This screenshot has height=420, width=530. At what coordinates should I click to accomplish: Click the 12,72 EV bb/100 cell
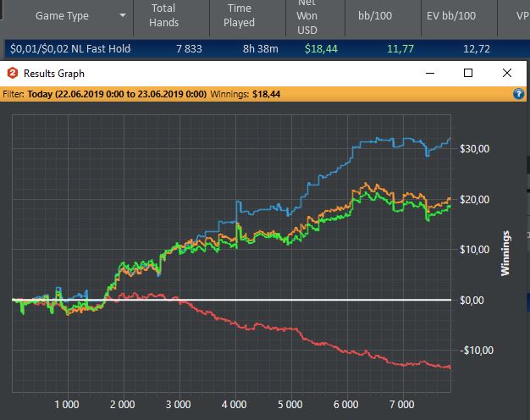coord(477,49)
